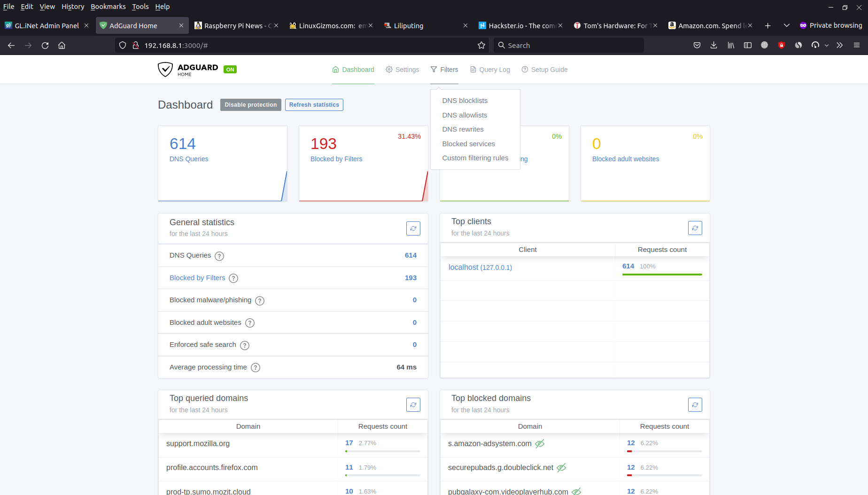Screen dimensions: 868x495
Task: Switch to GL.iNet Admin Panel tab
Action: click(x=46, y=26)
